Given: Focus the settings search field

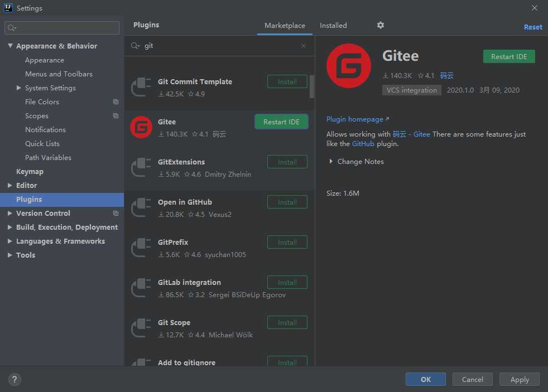Looking at the screenshot, I should coord(62,27).
